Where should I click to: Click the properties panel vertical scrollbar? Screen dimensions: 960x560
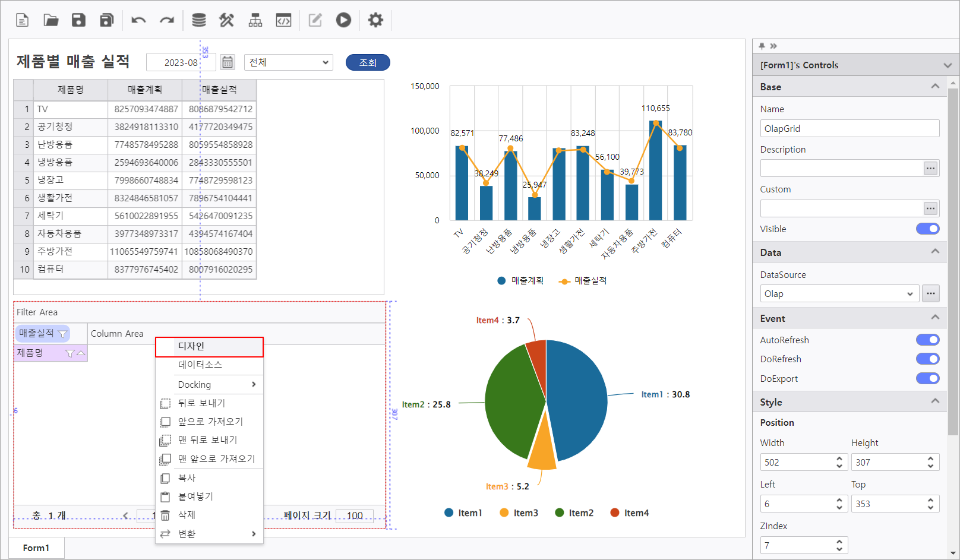[953, 261]
